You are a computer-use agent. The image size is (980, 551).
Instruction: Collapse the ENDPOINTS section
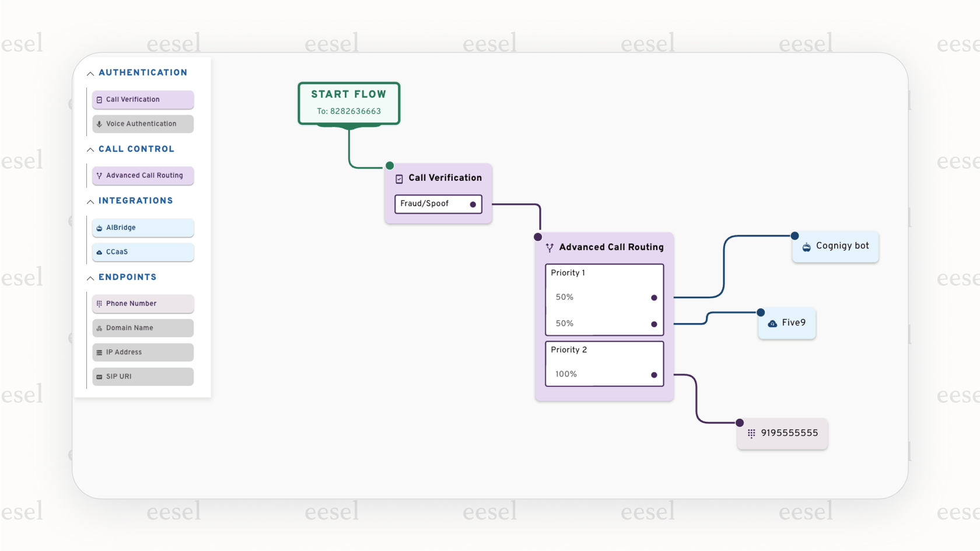pos(90,278)
